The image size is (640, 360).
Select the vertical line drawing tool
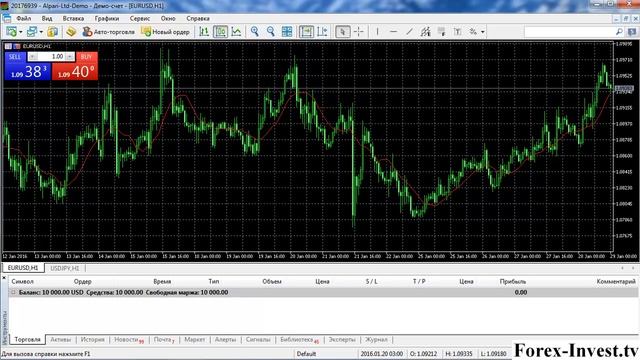[x=378, y=31]
